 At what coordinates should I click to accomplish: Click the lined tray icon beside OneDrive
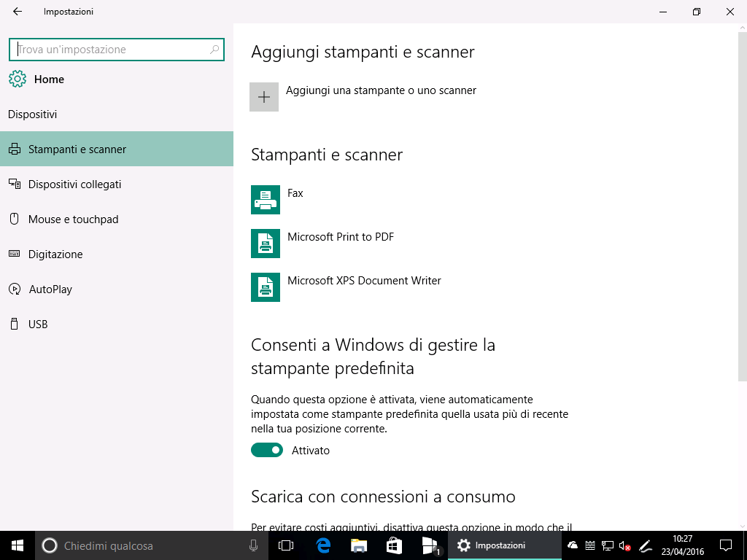click(x=590, y=545)
